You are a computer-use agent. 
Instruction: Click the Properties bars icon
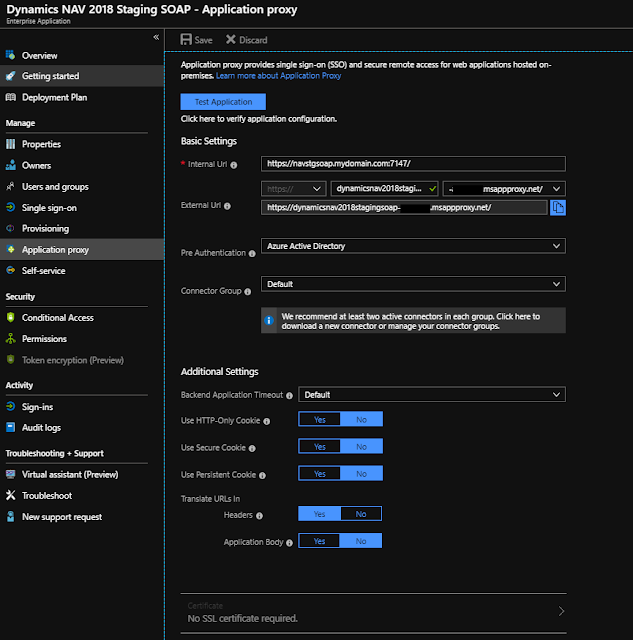coord(11,144)
